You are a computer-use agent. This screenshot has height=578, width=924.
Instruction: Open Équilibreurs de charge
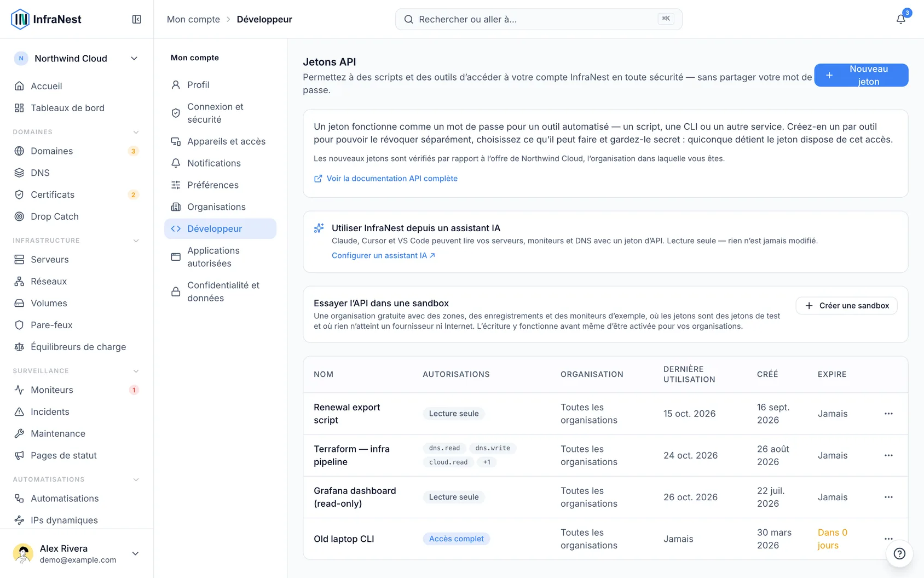77,347
